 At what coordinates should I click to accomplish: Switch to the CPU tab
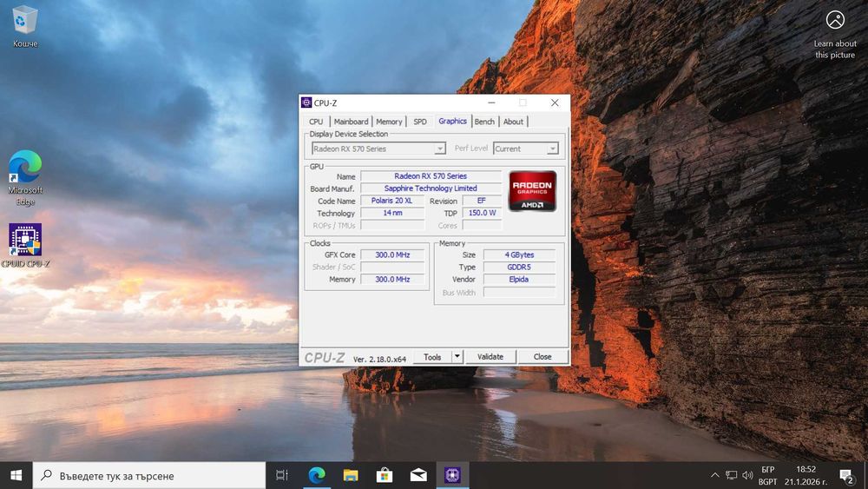pos(316,122)
